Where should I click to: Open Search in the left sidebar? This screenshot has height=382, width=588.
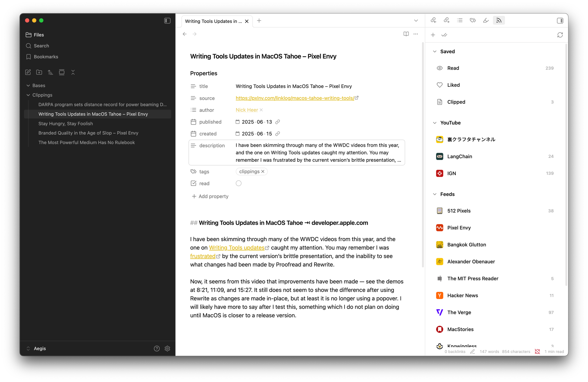click(37, 46)
